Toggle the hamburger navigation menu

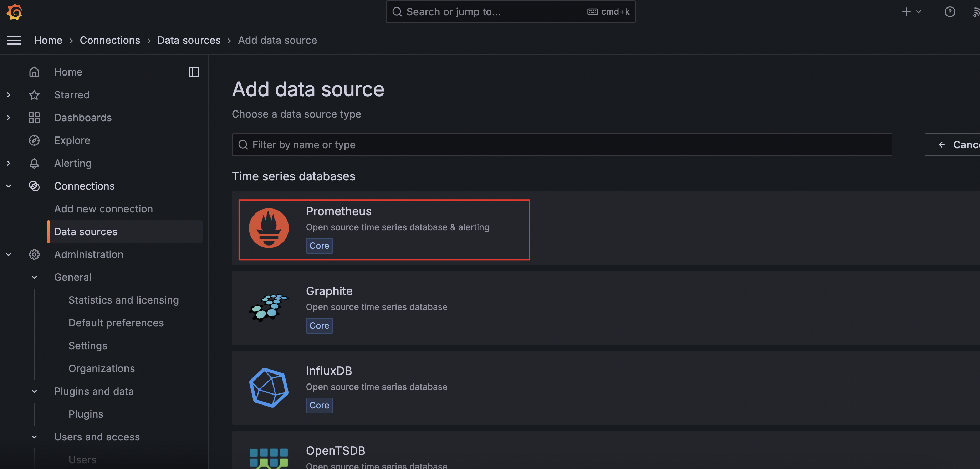click(x=14, y=40)
